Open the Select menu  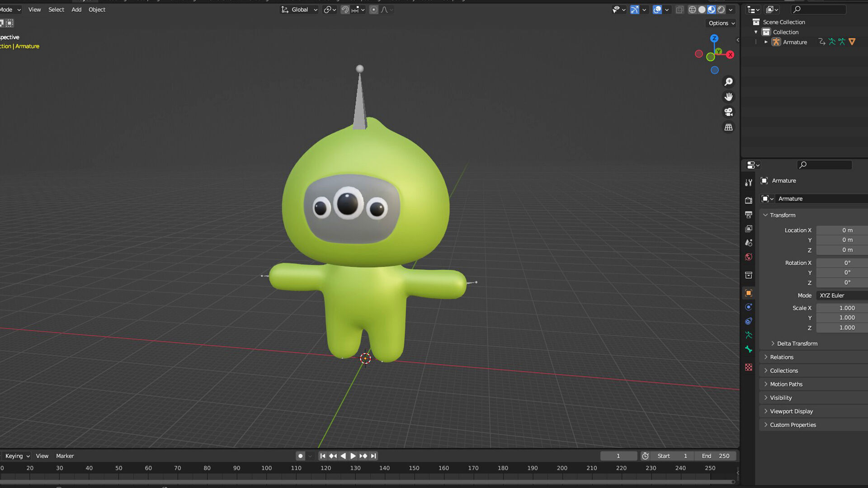tap(56, 9)
